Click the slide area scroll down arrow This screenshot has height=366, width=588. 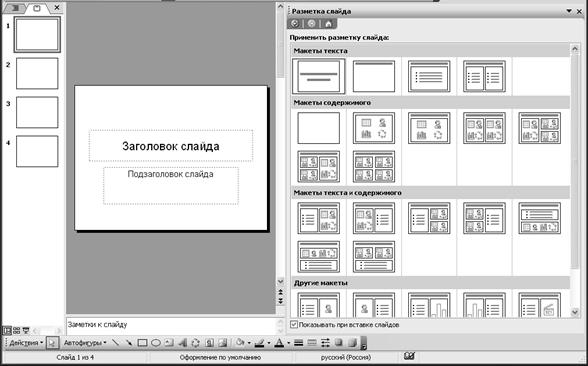coord(280,282)
